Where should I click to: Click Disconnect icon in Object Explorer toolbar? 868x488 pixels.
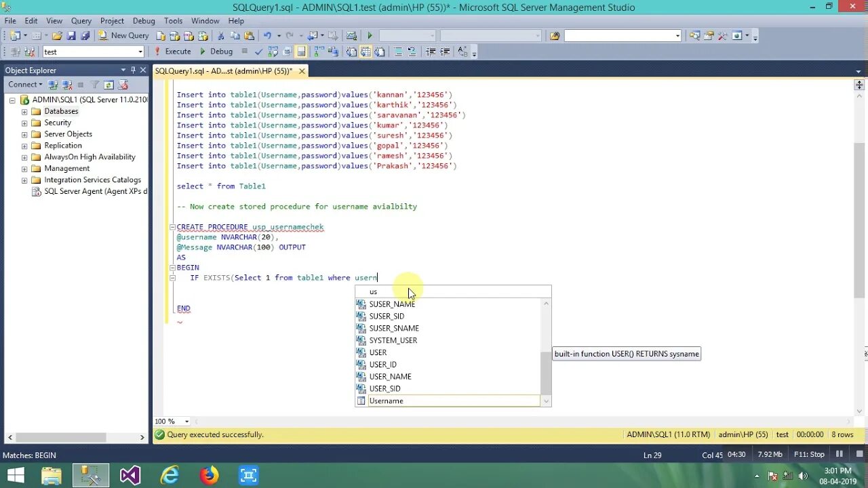67,85
